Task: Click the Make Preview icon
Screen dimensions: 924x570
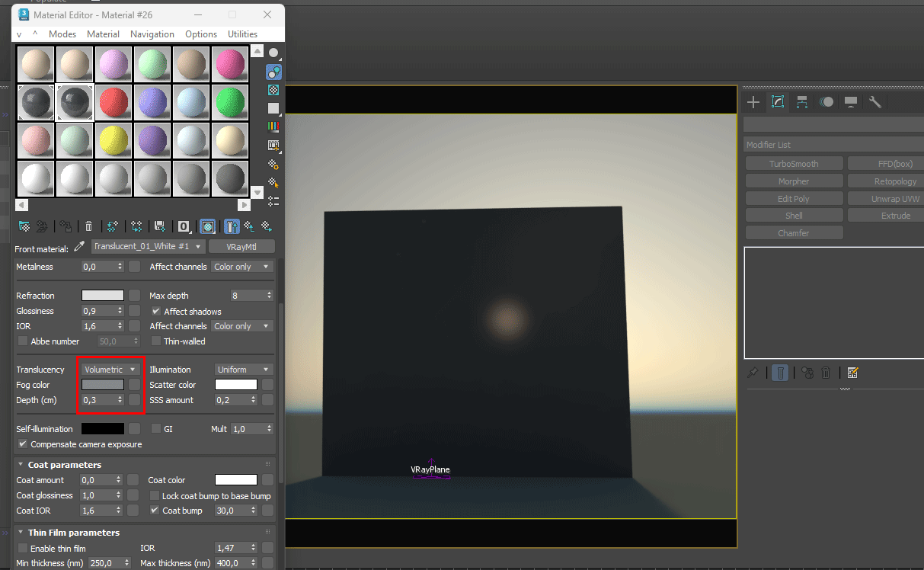Action: (273, 146)
